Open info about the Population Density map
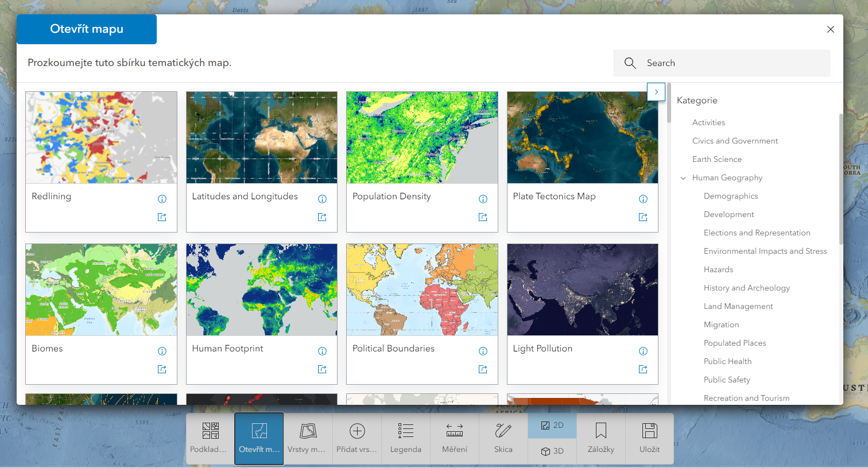This screenshot has height=468, width=868. [x=483, y=199]
